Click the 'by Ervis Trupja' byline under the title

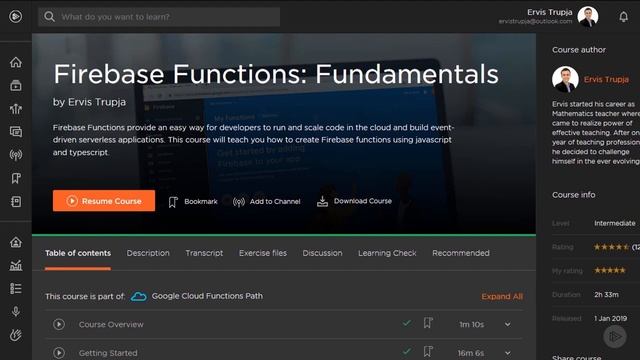tap(89, 102)
